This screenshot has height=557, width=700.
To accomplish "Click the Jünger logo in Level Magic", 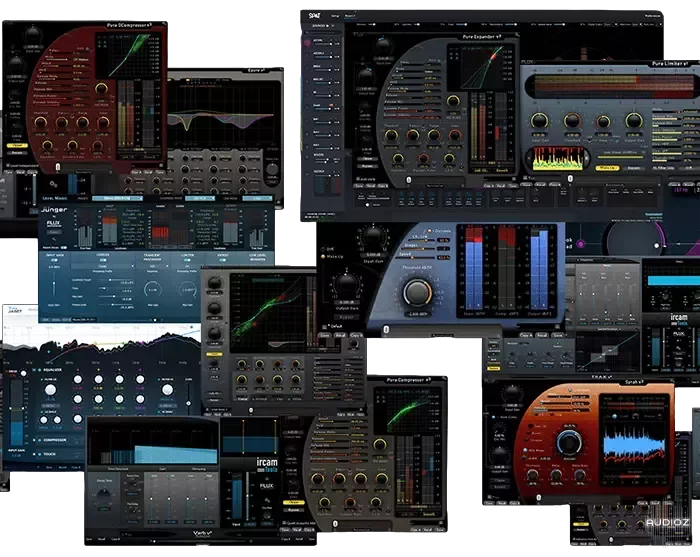I will pos(54,209).
